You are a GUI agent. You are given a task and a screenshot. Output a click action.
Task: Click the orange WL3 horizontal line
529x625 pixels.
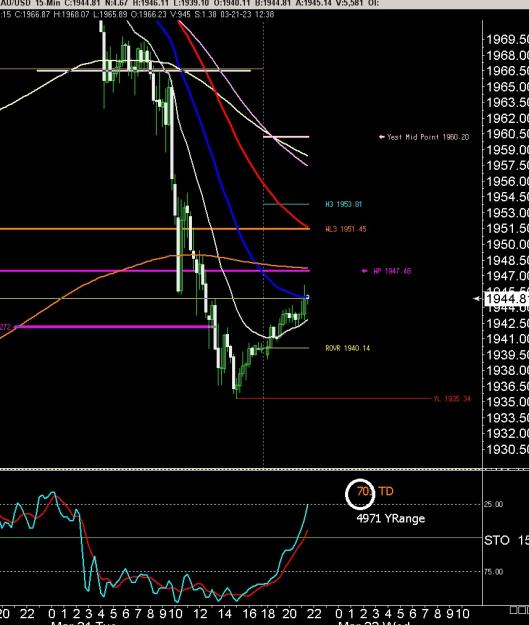(155, 229)
